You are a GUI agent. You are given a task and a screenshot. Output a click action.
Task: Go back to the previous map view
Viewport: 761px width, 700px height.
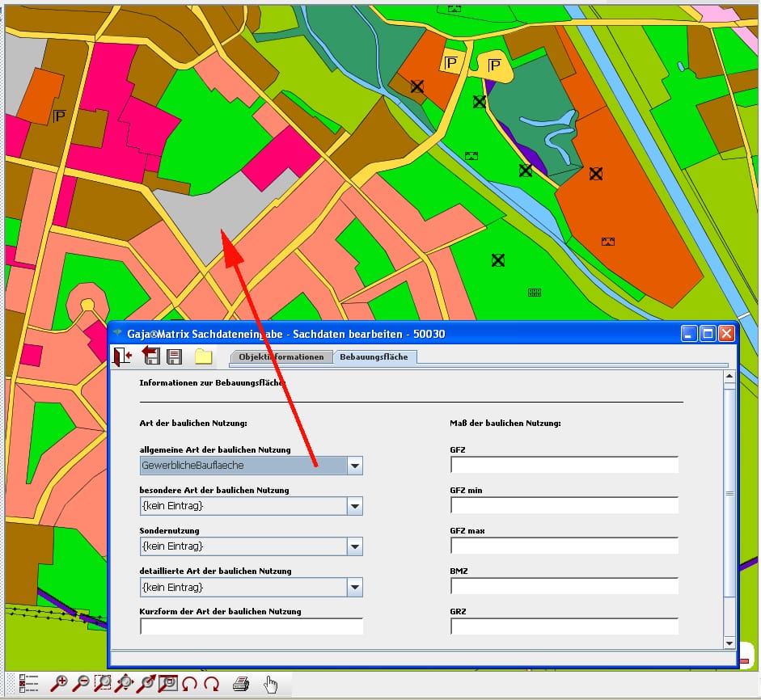click(189, 684)
